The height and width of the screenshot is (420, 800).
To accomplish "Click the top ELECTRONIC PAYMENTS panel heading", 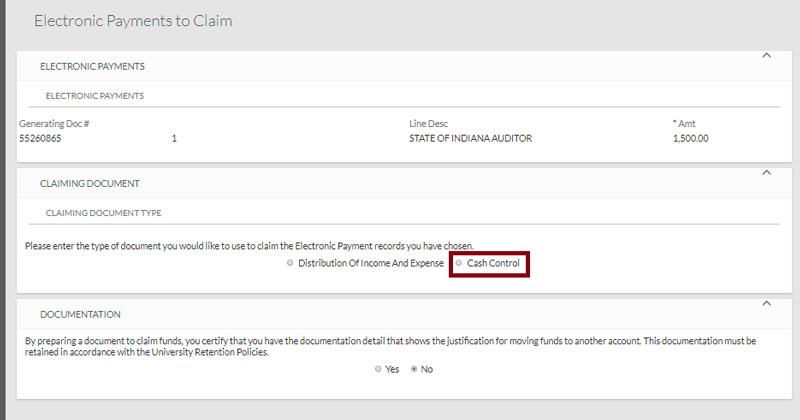I will 92,67.
